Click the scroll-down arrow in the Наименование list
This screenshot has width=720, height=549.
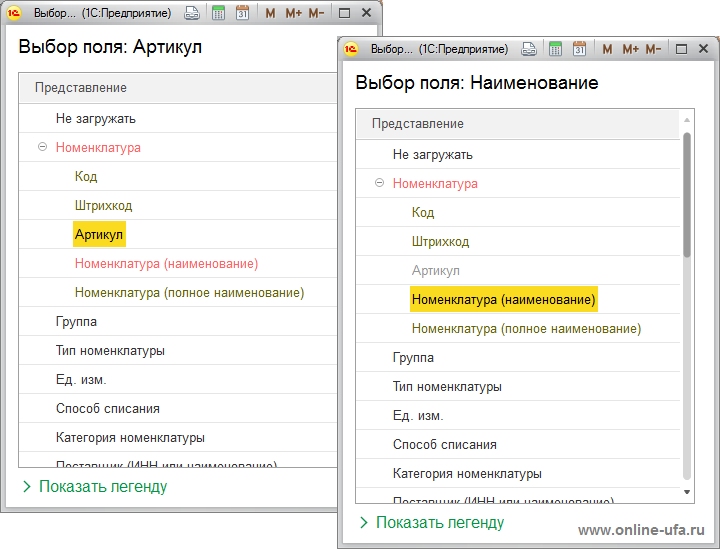coord(687,492)
